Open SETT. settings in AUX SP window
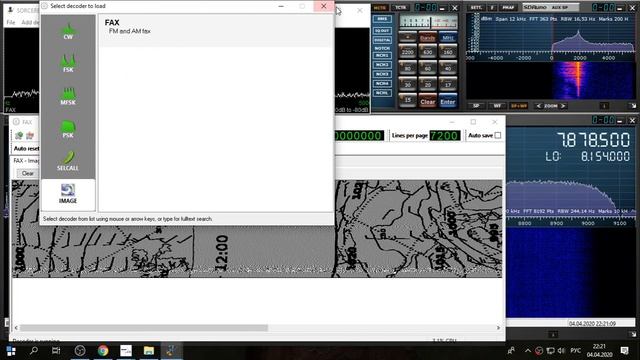 pyautogui.click(x=476, y=8)
